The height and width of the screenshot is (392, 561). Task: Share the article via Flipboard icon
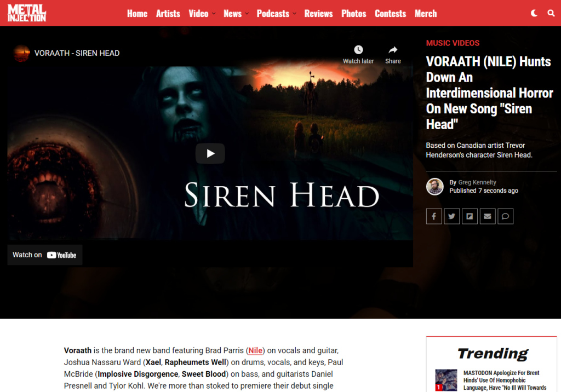point(470,216)
